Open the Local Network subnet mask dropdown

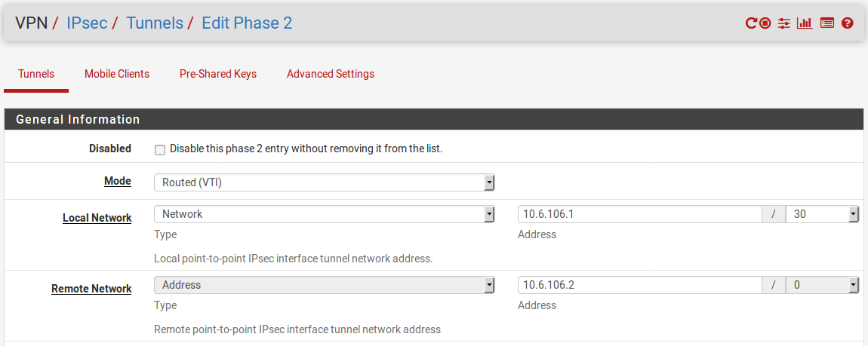click(822, 214)
